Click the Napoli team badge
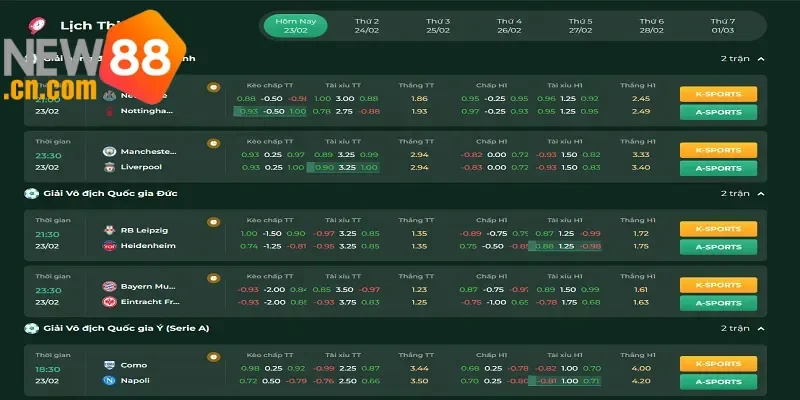The image size is (800, 400). [108, 381]
